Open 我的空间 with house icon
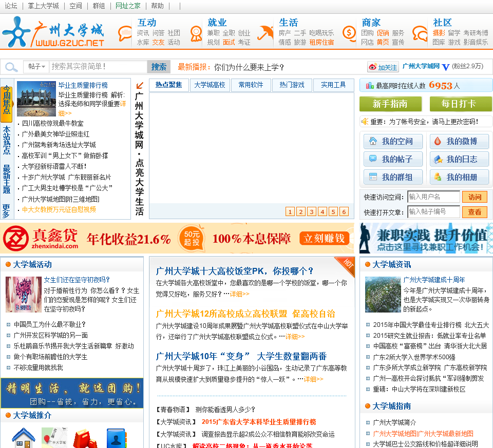 (393, 141)
